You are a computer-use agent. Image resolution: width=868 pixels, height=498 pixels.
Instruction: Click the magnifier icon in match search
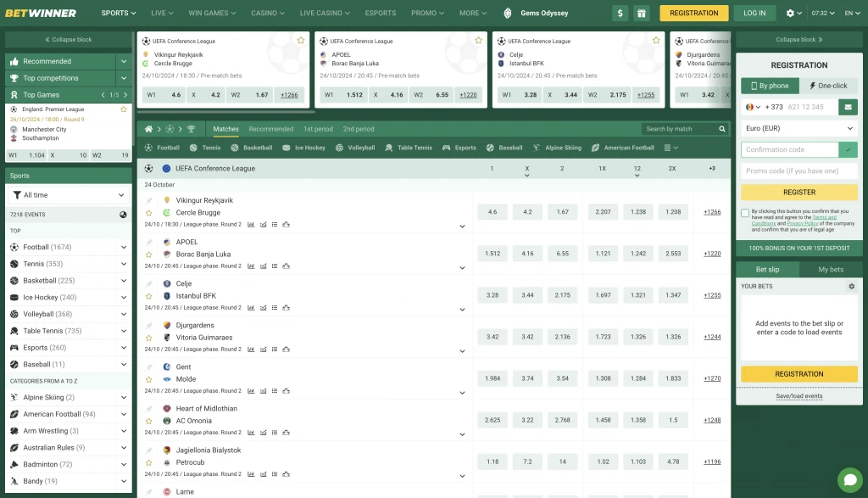tap(722, 129)
